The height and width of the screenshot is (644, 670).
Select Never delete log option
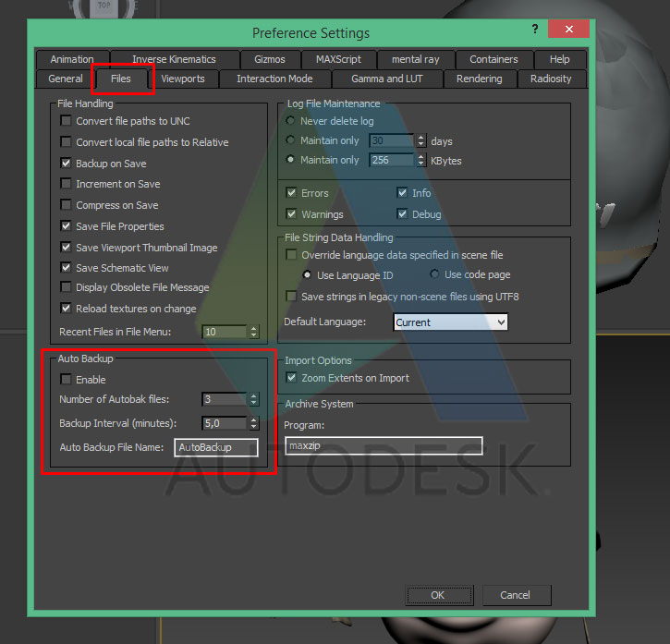click(x=290, y=121)
